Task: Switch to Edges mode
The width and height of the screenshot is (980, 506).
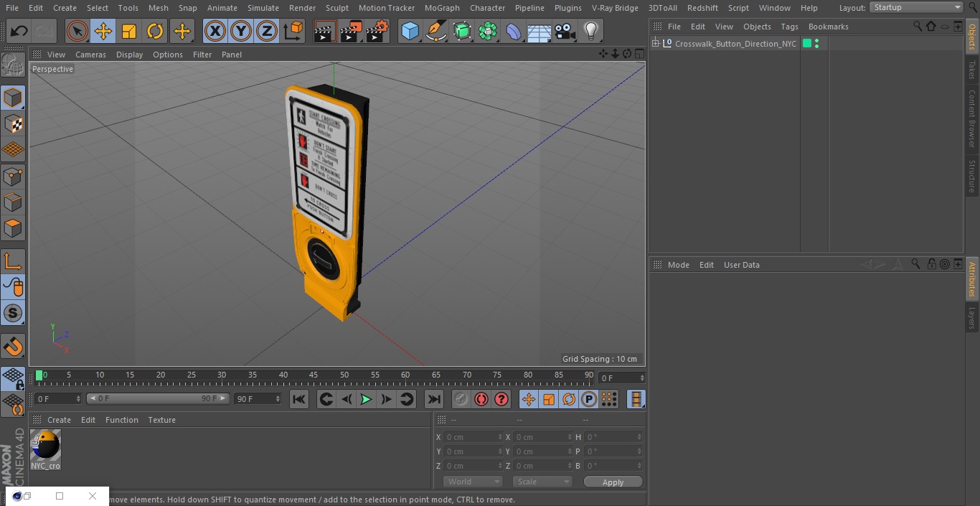Action: [13, 202]
